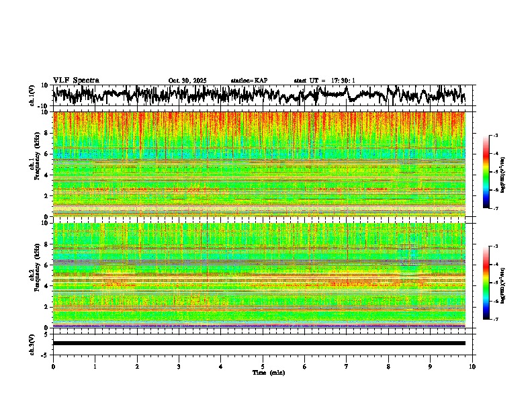
Task: Click the "ch.3(V)" axis label
Action: [32, 345]
